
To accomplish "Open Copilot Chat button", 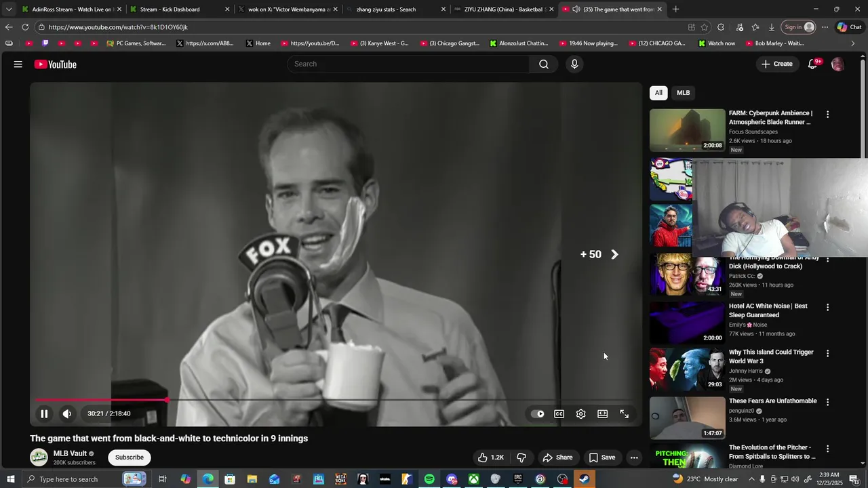I will 850,27.
